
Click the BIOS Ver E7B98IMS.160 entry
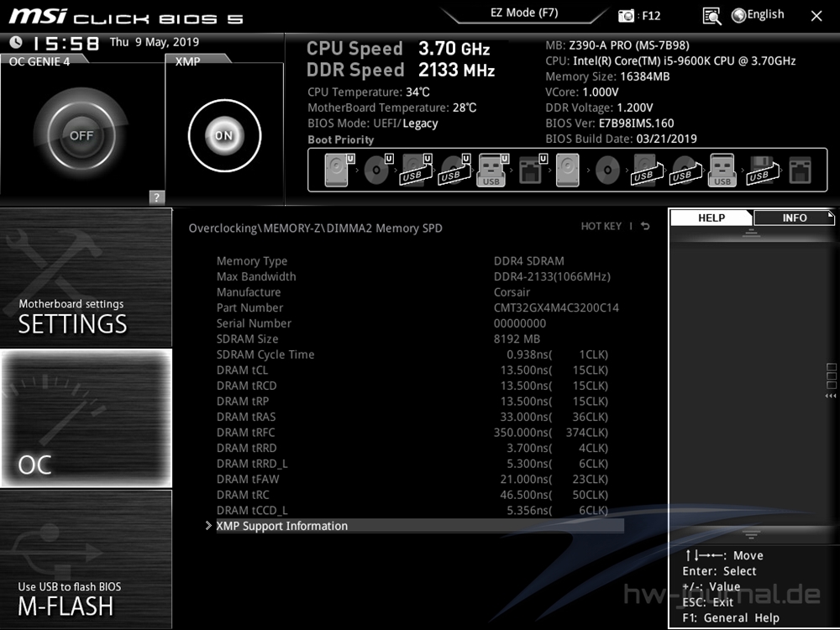click(x=610, y=123)
